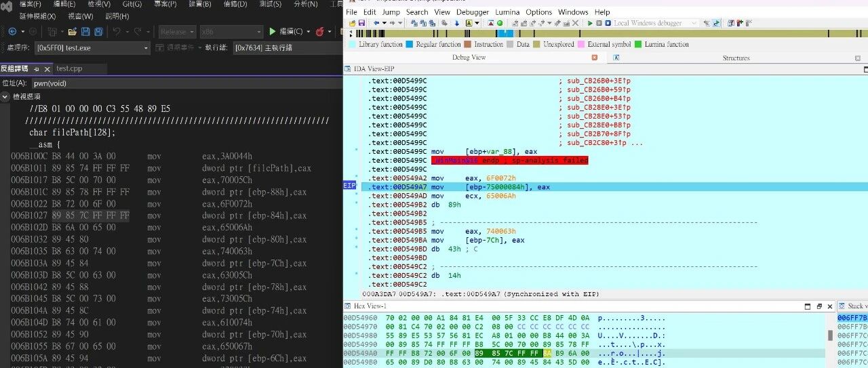
Task: Click IDA blue down-arrow toolbar icon
Action: 457,23
